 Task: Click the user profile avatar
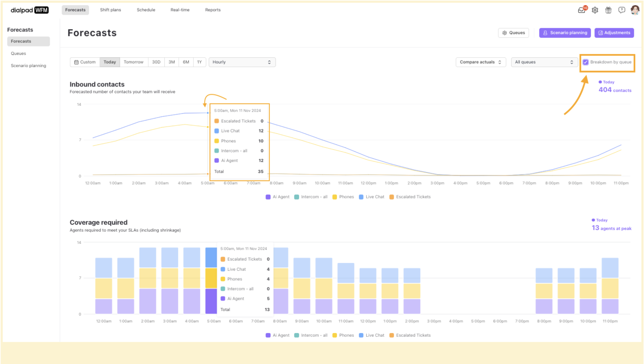pyautogui.click(x=635, y=10)
